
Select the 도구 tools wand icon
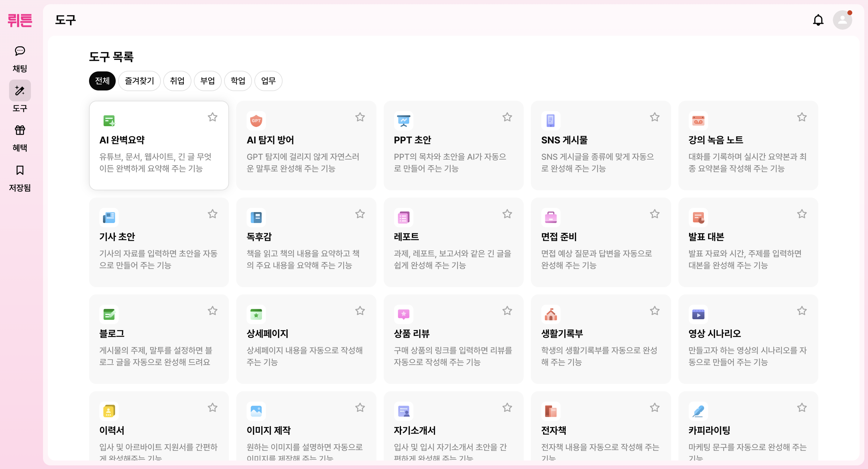[20, 90]
